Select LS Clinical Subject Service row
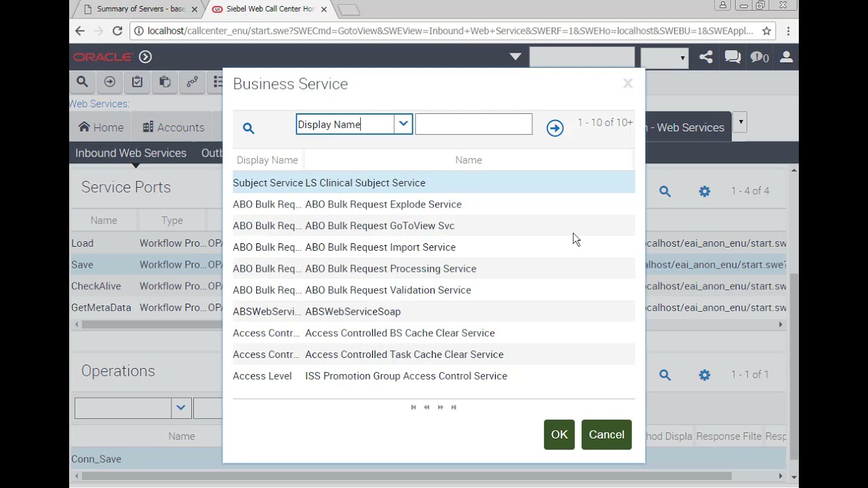 (x=434, y=183)
